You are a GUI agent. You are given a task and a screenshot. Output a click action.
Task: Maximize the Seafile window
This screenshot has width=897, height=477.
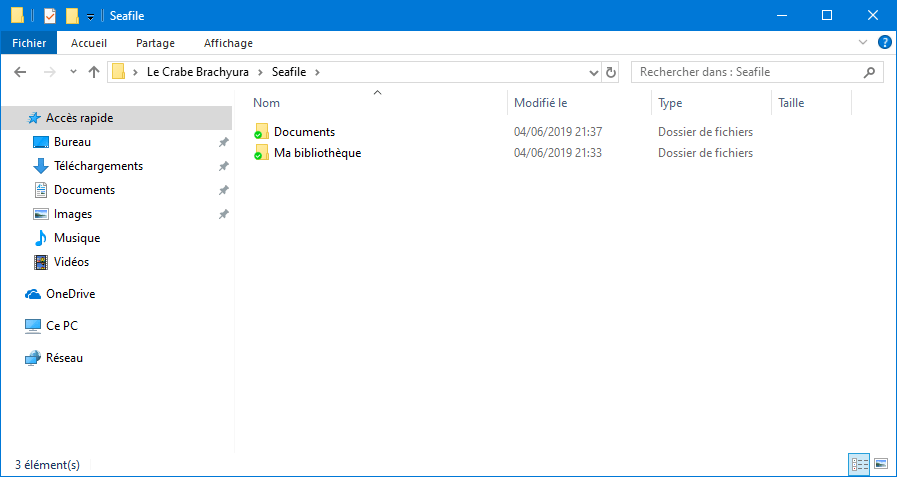(x=827, y=15)
